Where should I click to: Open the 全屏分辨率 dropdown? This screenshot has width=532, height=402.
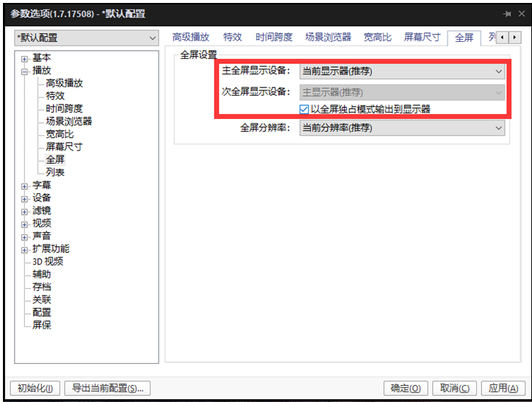(x=402, y=128)
